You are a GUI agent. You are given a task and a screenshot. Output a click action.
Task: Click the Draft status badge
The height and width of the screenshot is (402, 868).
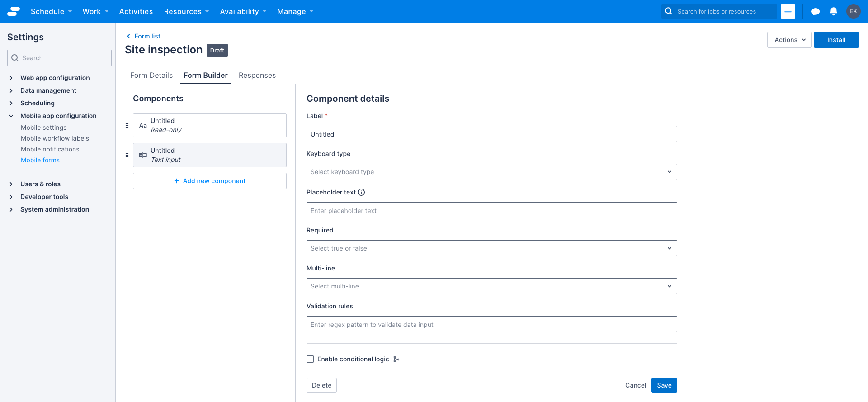217,50
